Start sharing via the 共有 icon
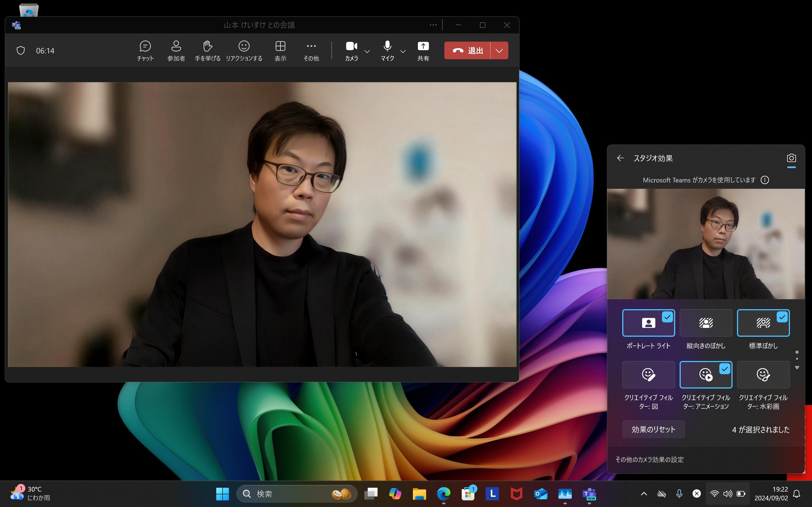The height and width of the screenshot is (507, 812). [423, 50]
